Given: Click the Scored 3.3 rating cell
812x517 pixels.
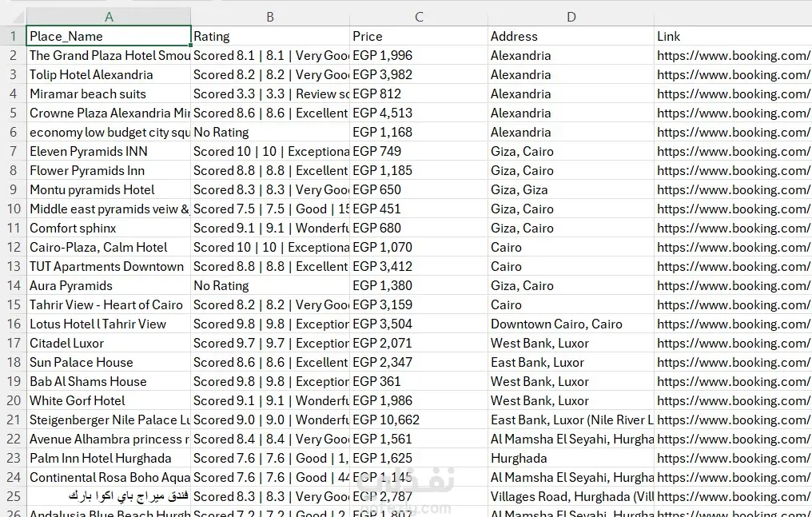Looking at the screenshot, I should 270,93.
